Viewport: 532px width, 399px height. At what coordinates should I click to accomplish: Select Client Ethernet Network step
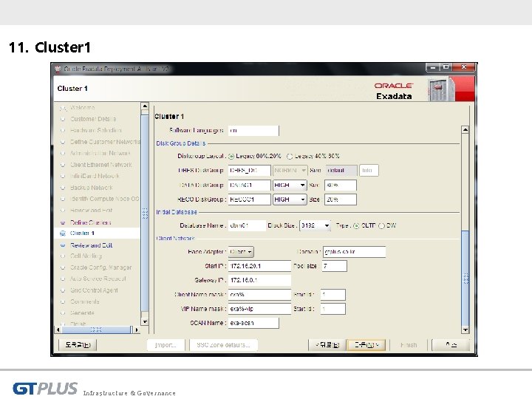coord(100,165)
